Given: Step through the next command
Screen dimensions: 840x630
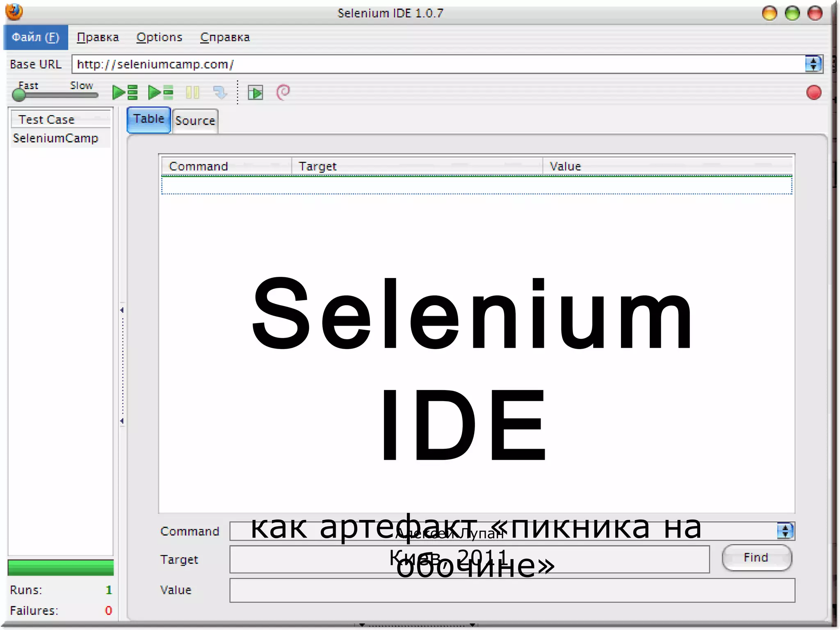Looking at the screenshot, I should [x=220, y=92].
